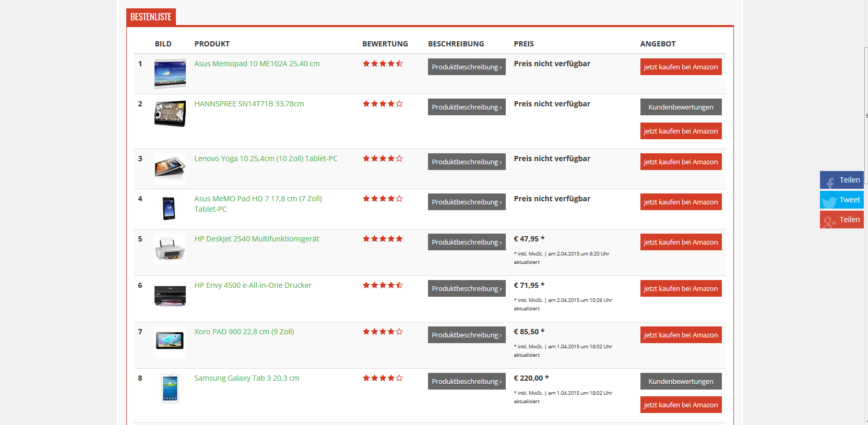Open Samsung Galaxy Tab 3 20,3 cm link
868x425 pixels.
(x=247, y=378)
